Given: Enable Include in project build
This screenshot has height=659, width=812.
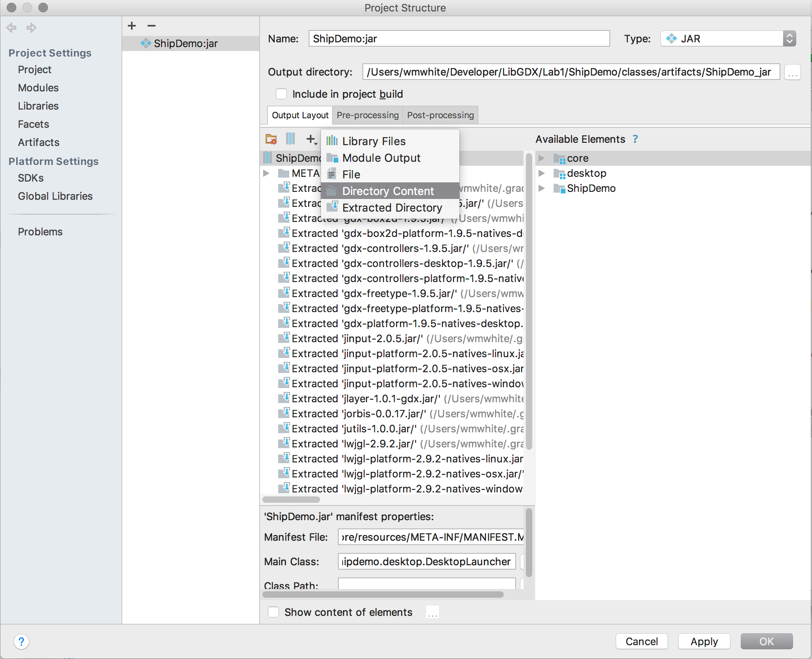Looking at the screenshot, I should 281,94.
